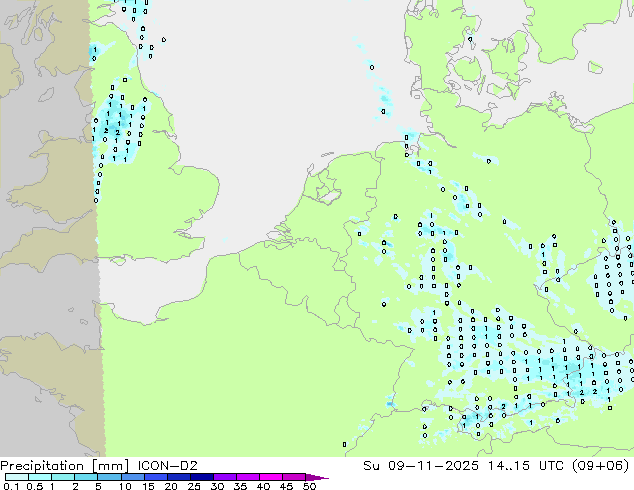The width and height of the screenshot is (634, 490).
Task: Pick the 40–45 mm magenta legend swatch
Action: coord(271,477)
